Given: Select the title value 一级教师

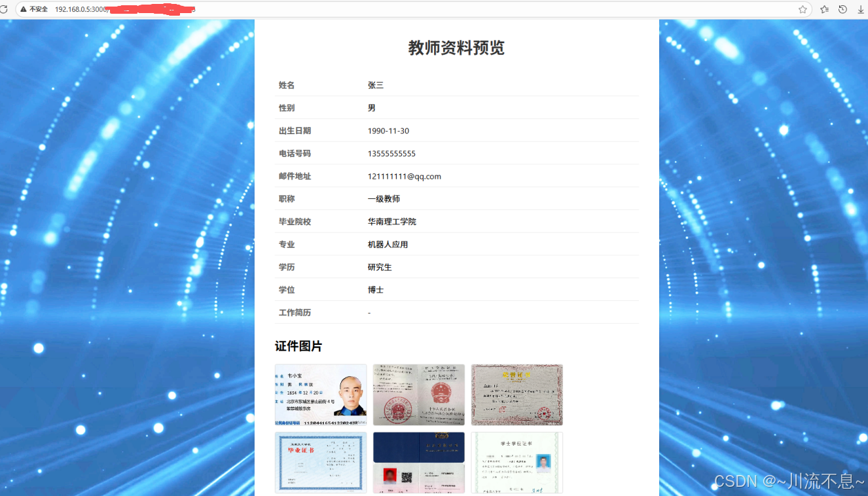Looking at the screenshot, I should [384, 199].
